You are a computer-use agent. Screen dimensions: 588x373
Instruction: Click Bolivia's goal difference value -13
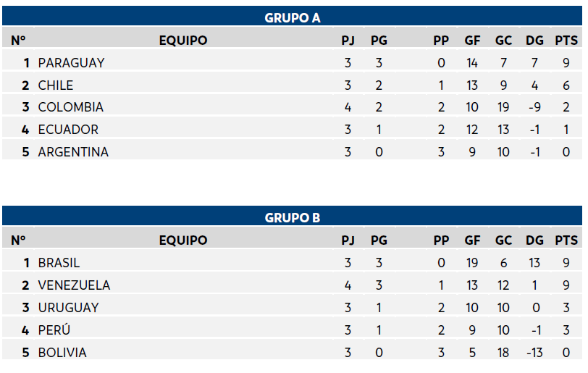534,353
